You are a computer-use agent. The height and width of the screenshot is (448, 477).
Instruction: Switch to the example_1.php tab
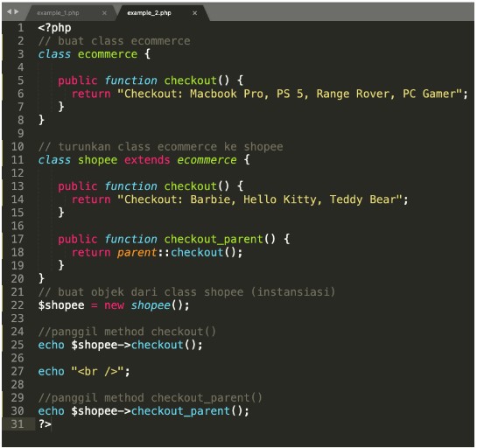tap(58, 13)
